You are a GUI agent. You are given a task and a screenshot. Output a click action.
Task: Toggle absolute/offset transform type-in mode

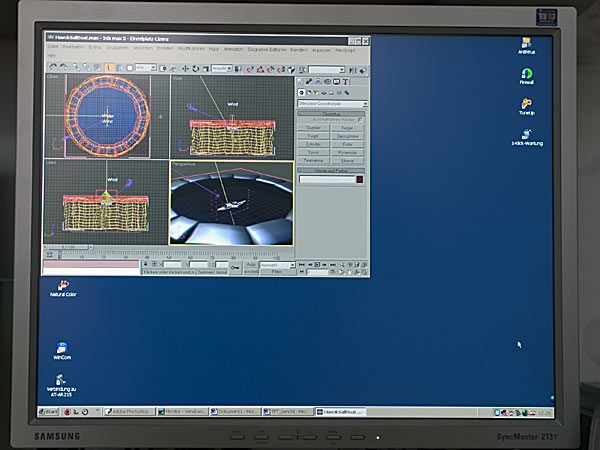coord(155,264)
